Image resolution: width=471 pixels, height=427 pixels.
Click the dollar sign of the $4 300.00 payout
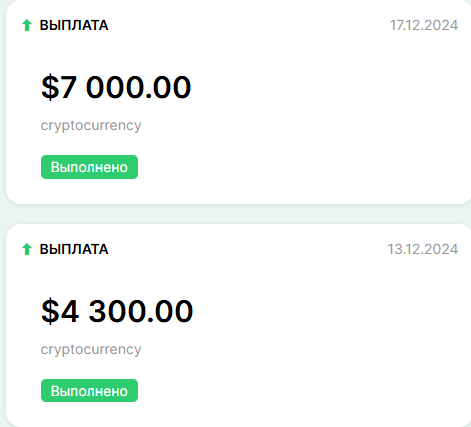tap(50, 311)
